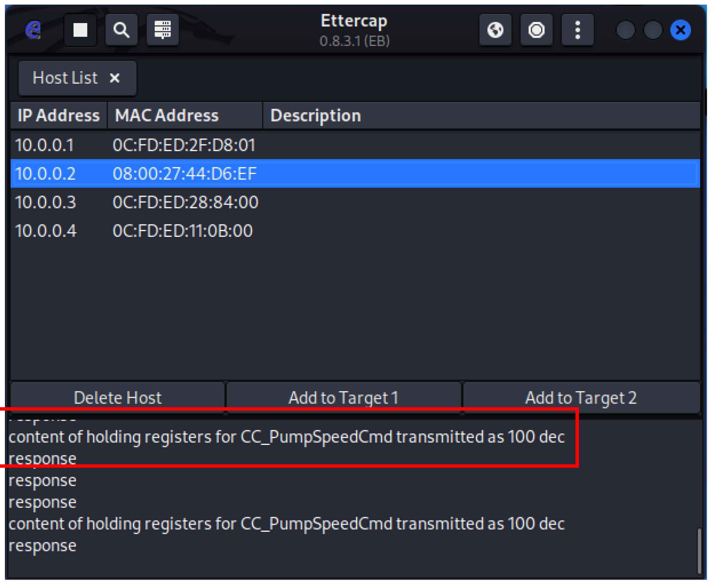
Task: Click the Ettercap logo icon
Action: click(x=33, y=30)
